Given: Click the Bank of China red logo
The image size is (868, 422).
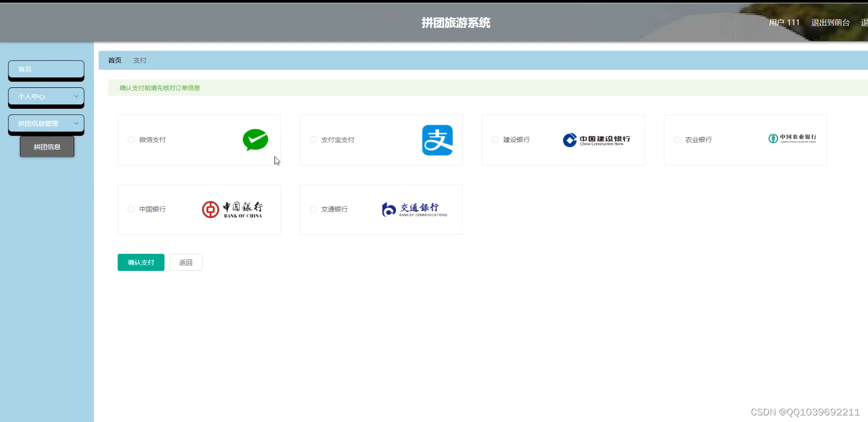Looking at the screenshot, I should [232, 209].
